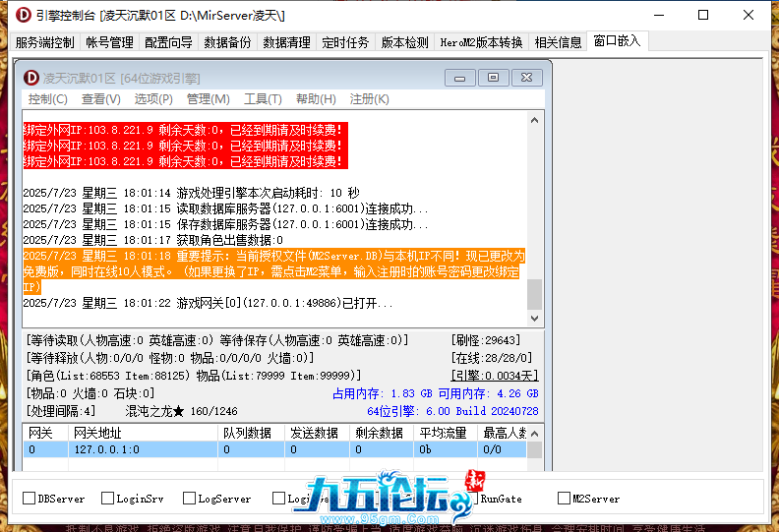Click the 发送数据 column header
Viewport: 779px width, 532px height.
pyautogui.click(x=318, y=433)
